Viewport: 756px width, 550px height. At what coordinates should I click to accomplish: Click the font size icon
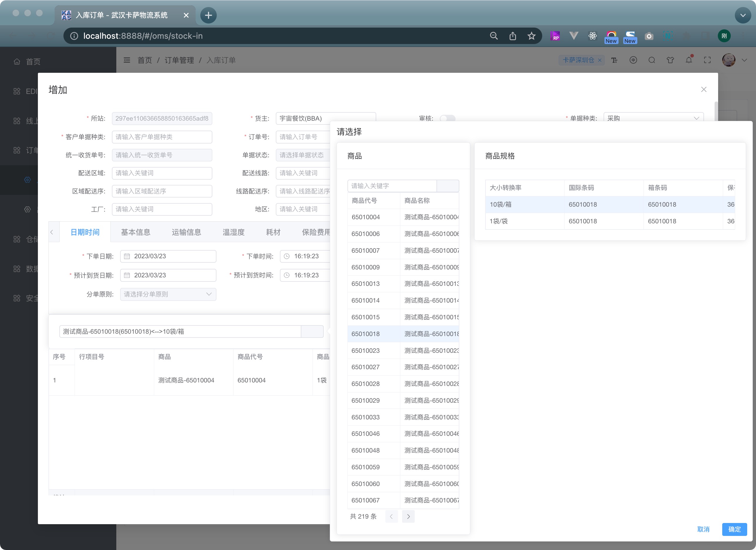(614, 60)
